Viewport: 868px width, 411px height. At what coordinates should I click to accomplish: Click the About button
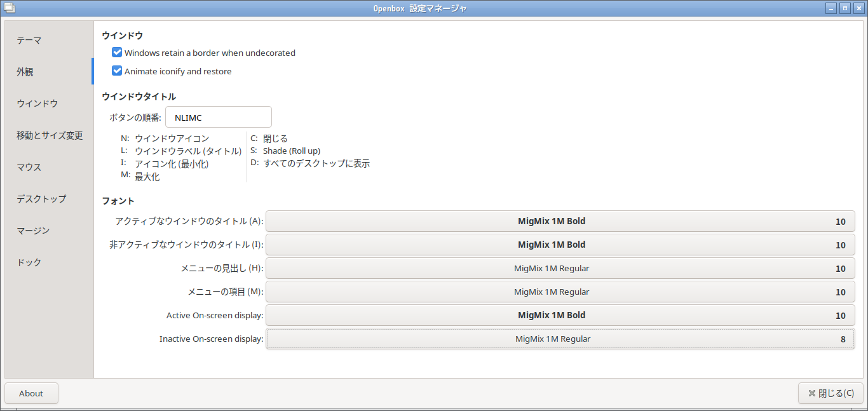(31, 393)
